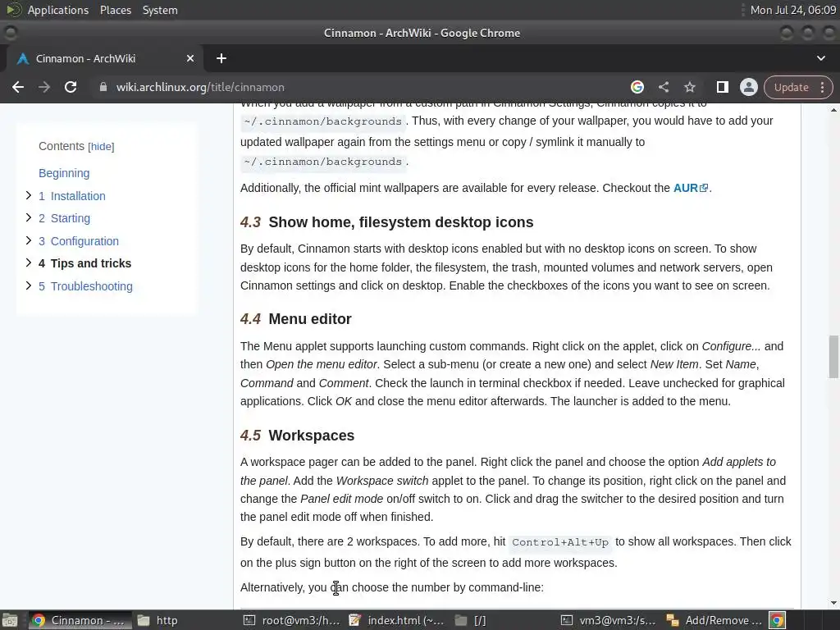The height and width of the screenshot is (630, 840).
Task: Close the Cinnamon - ArchWiki tab
Action: pos(190,58)
